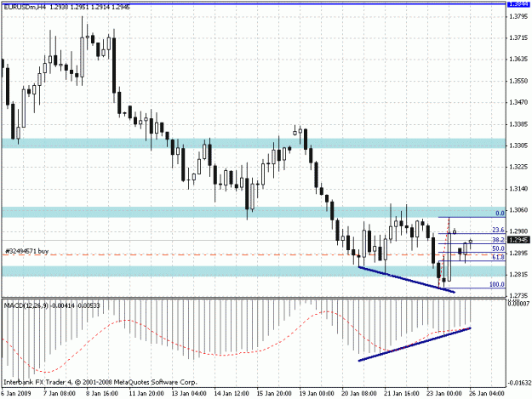Click the '21 Jan 16:00' time label
The width and height of the screenshot is (532, 399).
pos(402,393)
